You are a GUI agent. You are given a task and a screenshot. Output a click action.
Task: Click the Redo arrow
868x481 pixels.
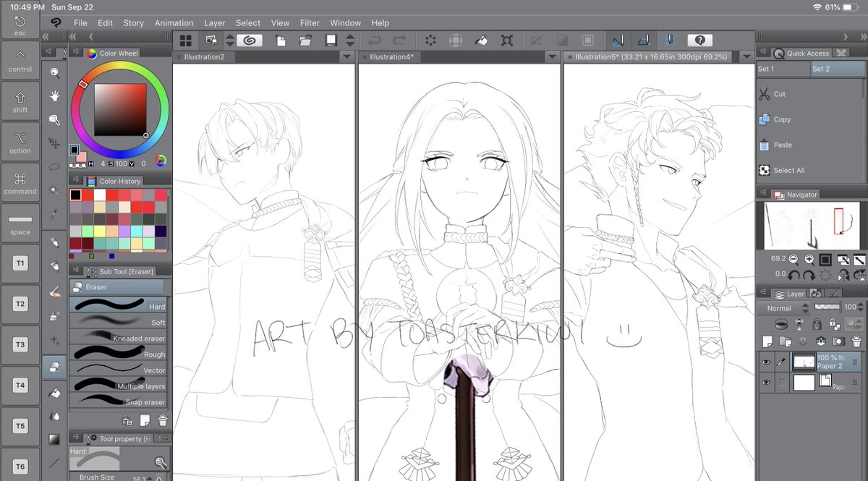399,41
